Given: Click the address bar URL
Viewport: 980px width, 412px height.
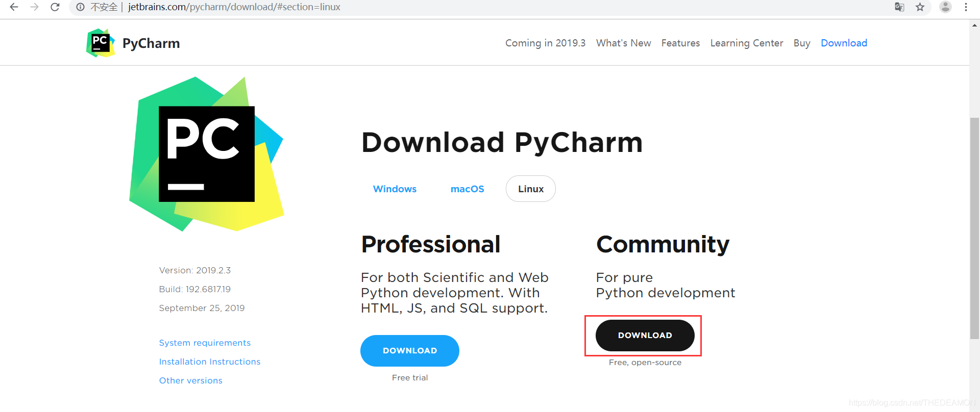Looking at the screenshot, I should (234, 7).
